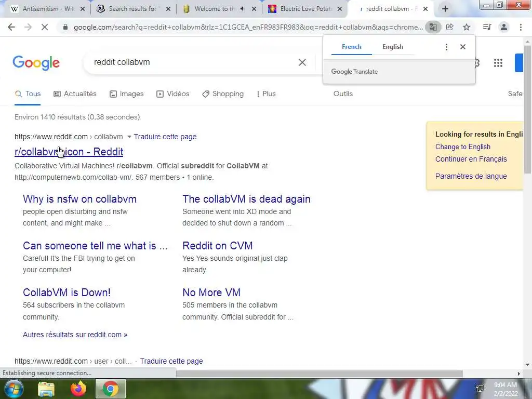
Task: Open Shopping search filter
Action: coord(223,94)
